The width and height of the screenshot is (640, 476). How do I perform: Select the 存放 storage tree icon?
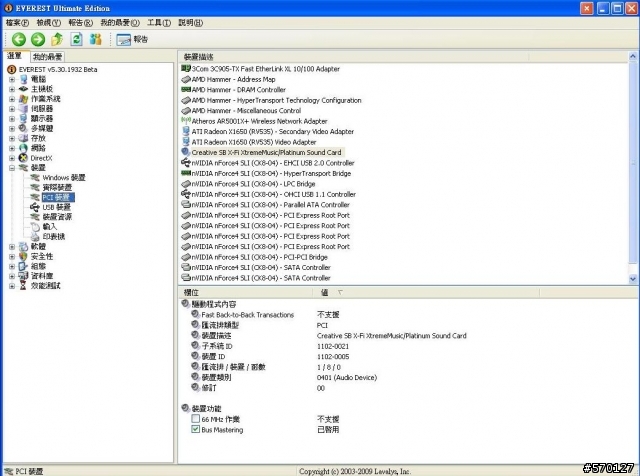click(23, 138)
